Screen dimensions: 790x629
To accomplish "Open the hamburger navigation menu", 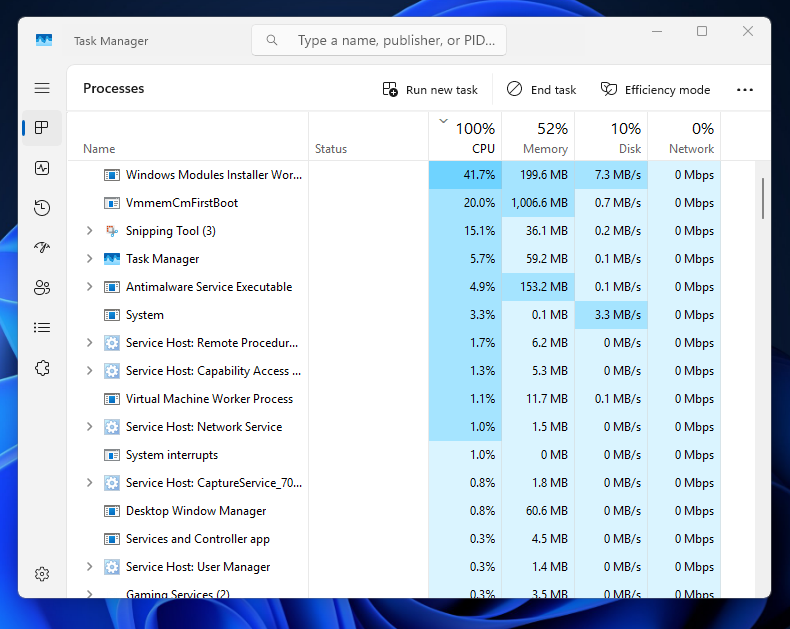I will point(42,88).
